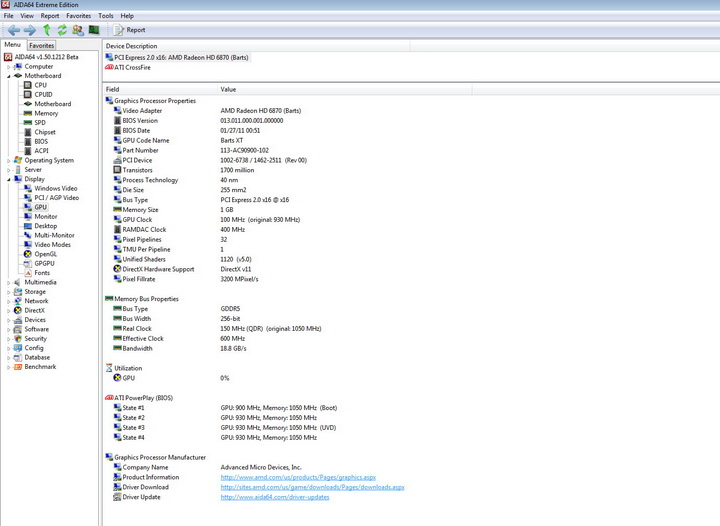Click the Devices icon in tree
Screen dimensions: 720x526
pyautogui.click(x=18, y=320)
